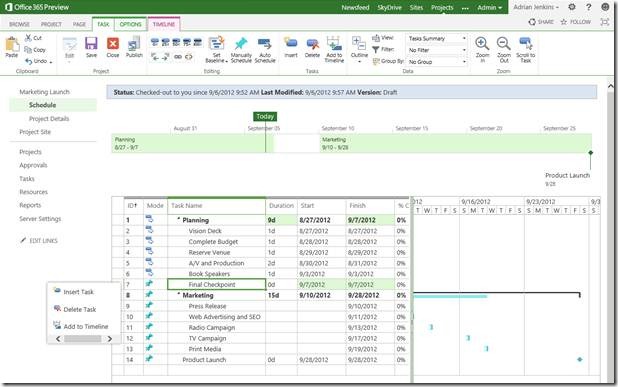Viewport: 618px width, 387px height.
Task: Open the Resources link in sidebar
Action: (x=34, y=192)
